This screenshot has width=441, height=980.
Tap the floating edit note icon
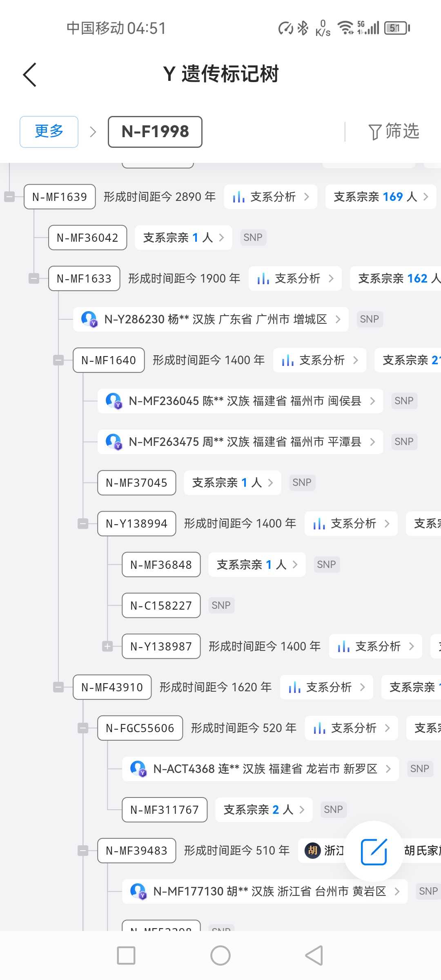coord(374,852)
